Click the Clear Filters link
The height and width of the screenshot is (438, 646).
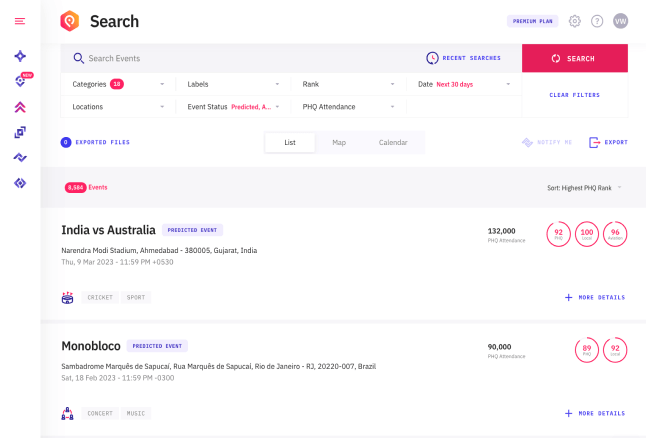[x=574, y=95]
